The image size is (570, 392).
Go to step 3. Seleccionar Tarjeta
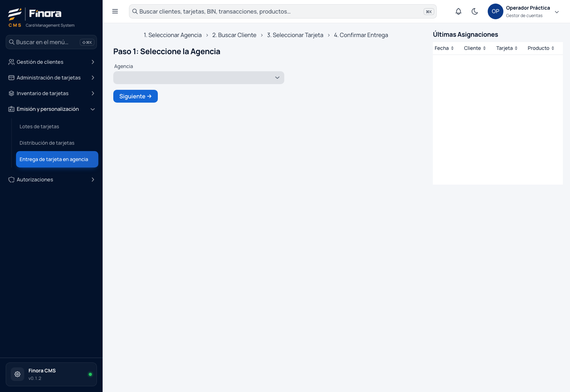click(295, 35)
